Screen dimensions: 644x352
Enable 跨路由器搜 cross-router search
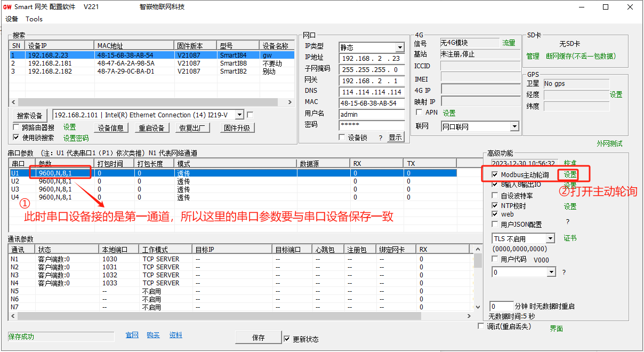pyautogui.click(x=15, y=127)
